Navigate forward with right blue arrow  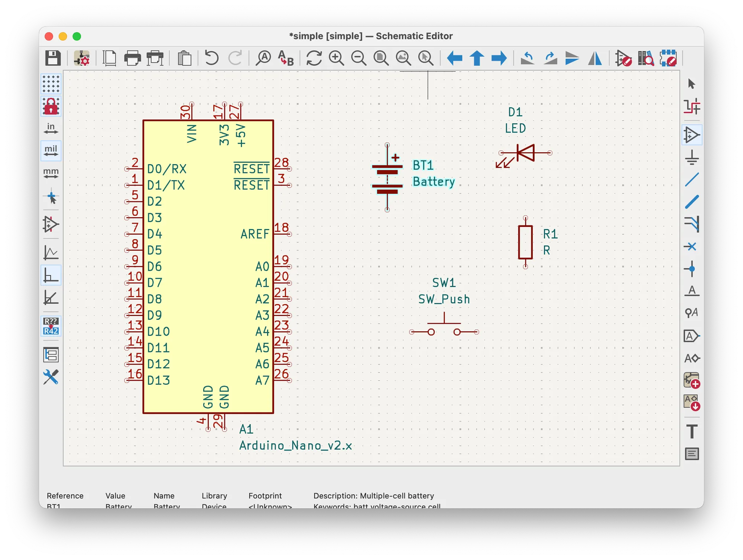click(x=499, y=58)
